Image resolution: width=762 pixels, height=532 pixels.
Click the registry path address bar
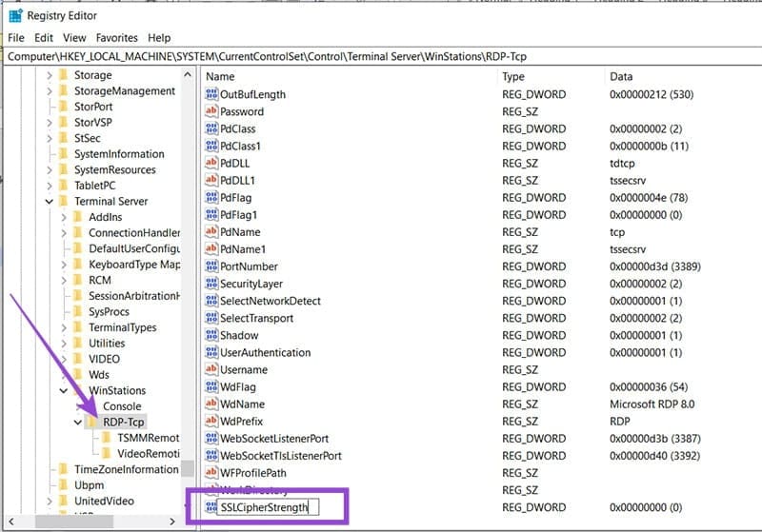(384, 56)
